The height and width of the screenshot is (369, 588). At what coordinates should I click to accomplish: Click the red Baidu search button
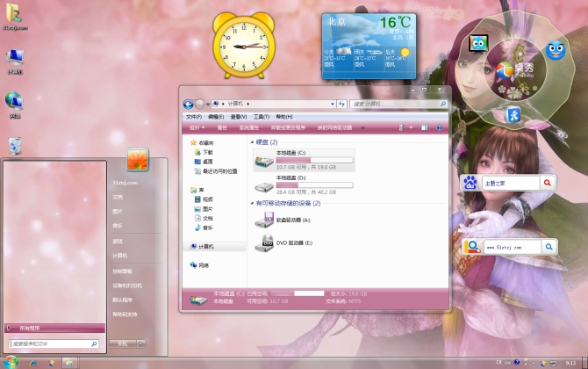point(547,184)
